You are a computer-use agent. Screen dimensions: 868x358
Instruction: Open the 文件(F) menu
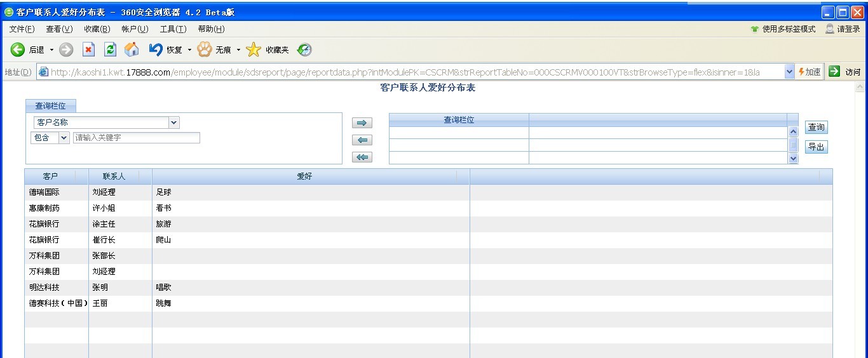[22, 29]
